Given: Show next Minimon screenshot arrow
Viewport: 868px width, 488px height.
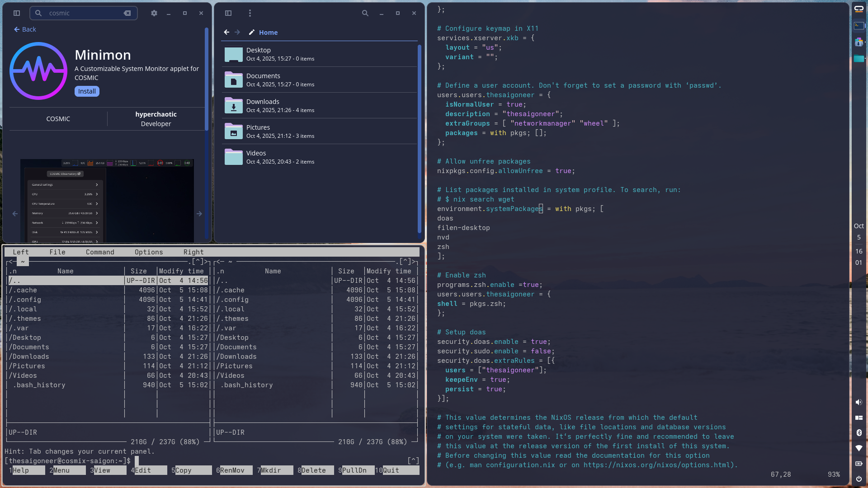Looking at the screenshot, I should coord(199,214).
